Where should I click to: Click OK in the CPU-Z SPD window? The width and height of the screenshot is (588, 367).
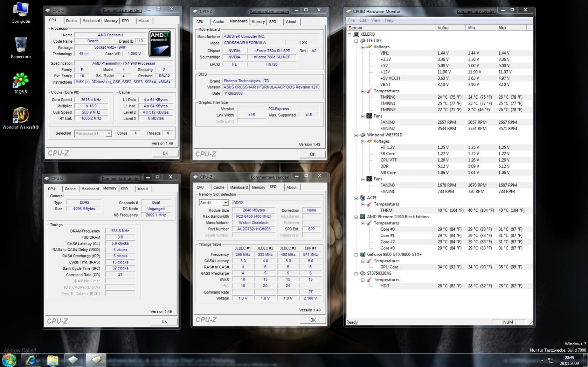(x=313, y=320)
